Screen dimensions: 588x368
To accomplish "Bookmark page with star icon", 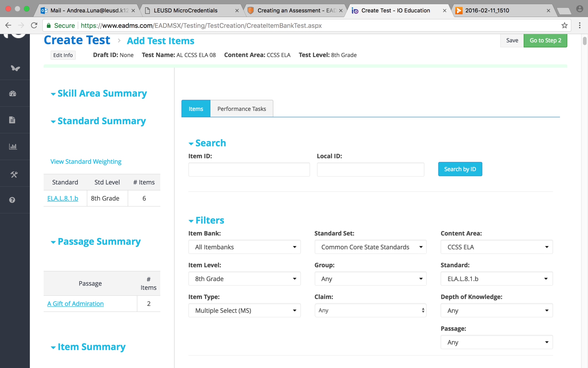I will click(x=564, y=26).
